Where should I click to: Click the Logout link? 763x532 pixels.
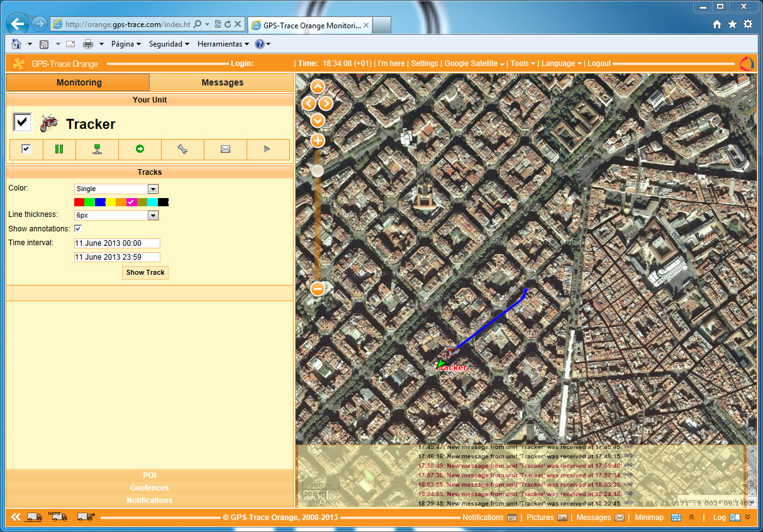click(x=599, y=64)
